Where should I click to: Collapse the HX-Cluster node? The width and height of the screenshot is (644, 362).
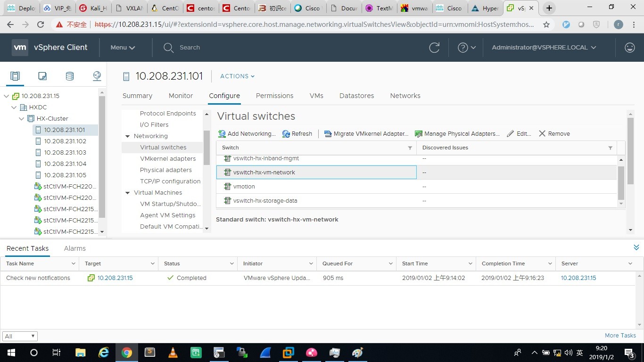pos(21,118)
